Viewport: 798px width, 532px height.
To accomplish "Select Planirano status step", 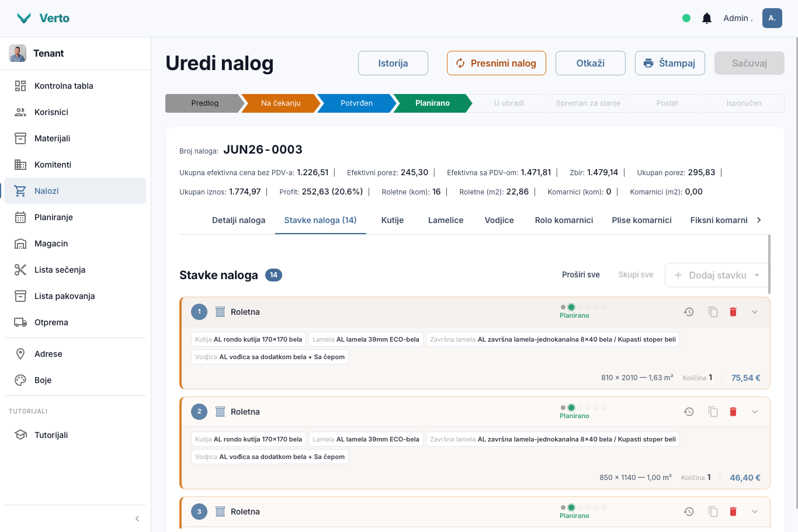I will [x=433, y=103].
